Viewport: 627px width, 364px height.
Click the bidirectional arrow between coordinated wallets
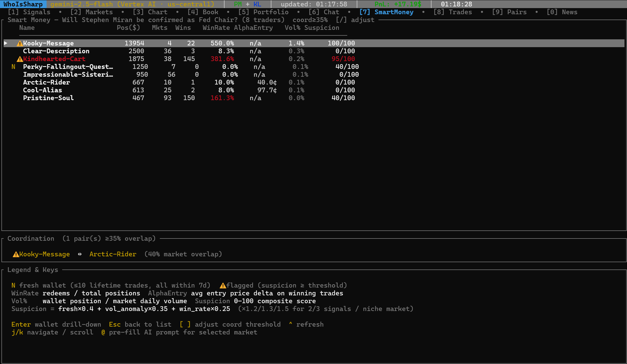(80, 254)
